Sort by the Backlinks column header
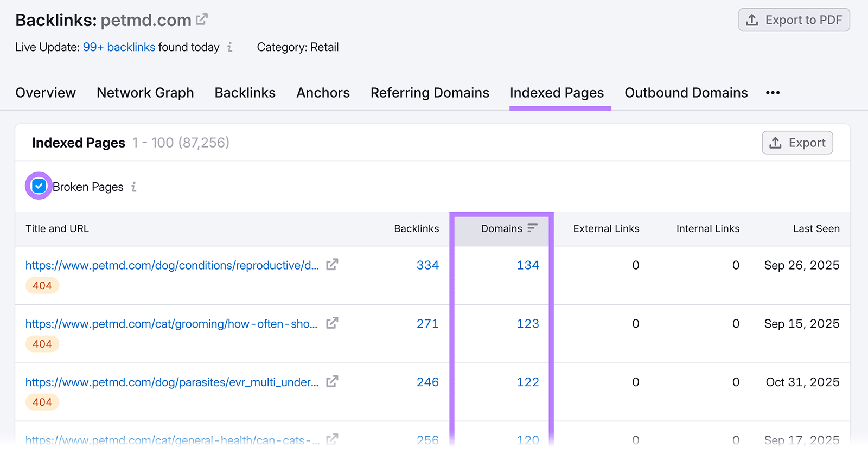 (x=416, y=229)
